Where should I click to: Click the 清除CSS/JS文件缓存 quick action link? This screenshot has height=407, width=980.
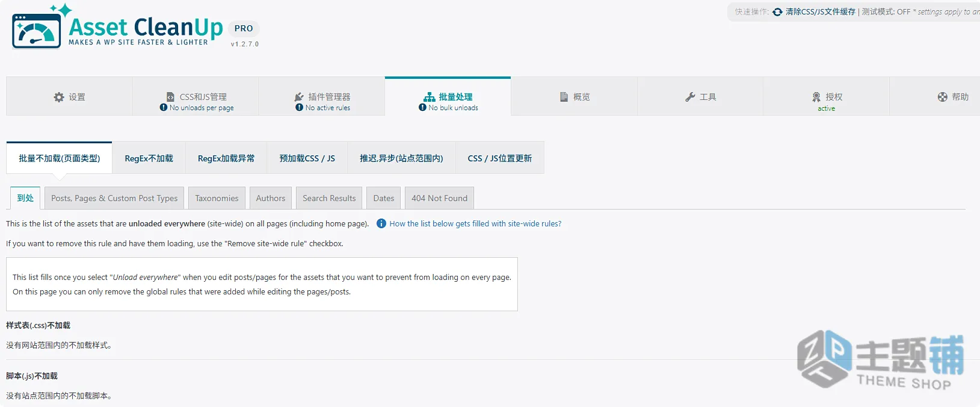click(x=820, y=12)
